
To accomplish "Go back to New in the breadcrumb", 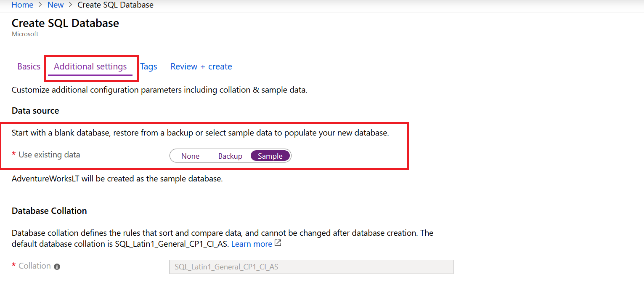I will [x=56, y=5].
